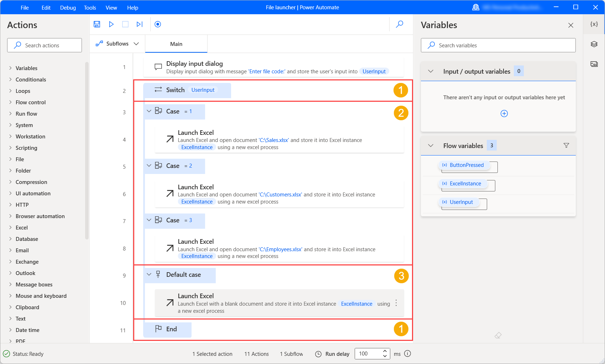Screen dimensions: 605x364
Task: Expand the Browser automation actions group
Action: coord(10,216)
